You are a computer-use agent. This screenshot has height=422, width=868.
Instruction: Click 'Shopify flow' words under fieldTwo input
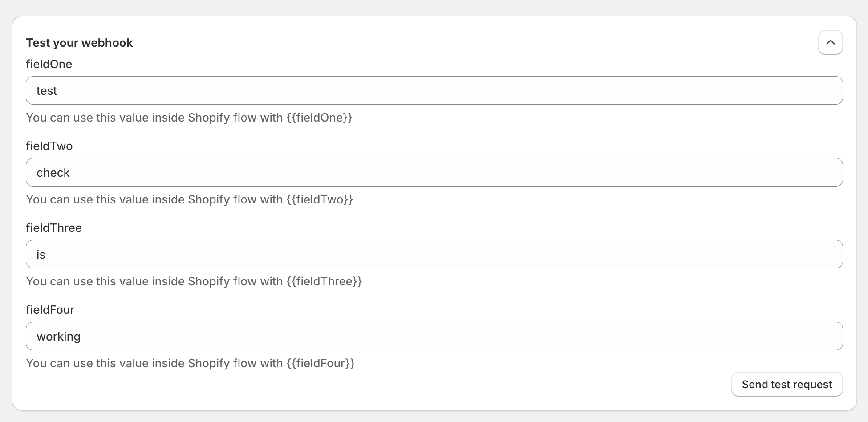(x=222, y=200)
